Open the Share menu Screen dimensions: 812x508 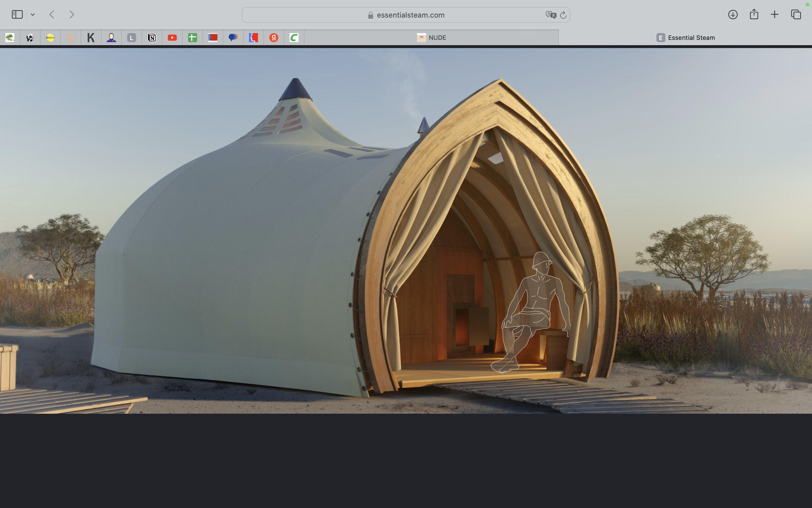pos(754,14)
